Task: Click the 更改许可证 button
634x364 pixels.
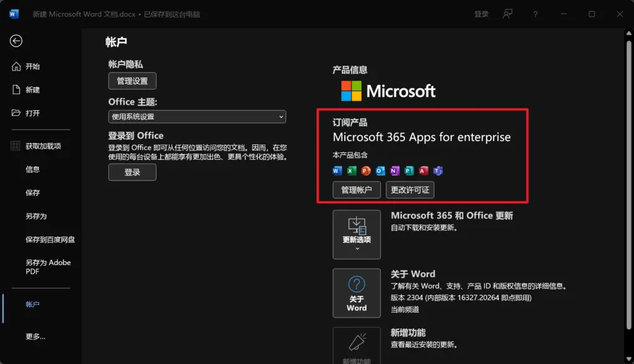Action: pyautogui.click(x=410, y=190)
